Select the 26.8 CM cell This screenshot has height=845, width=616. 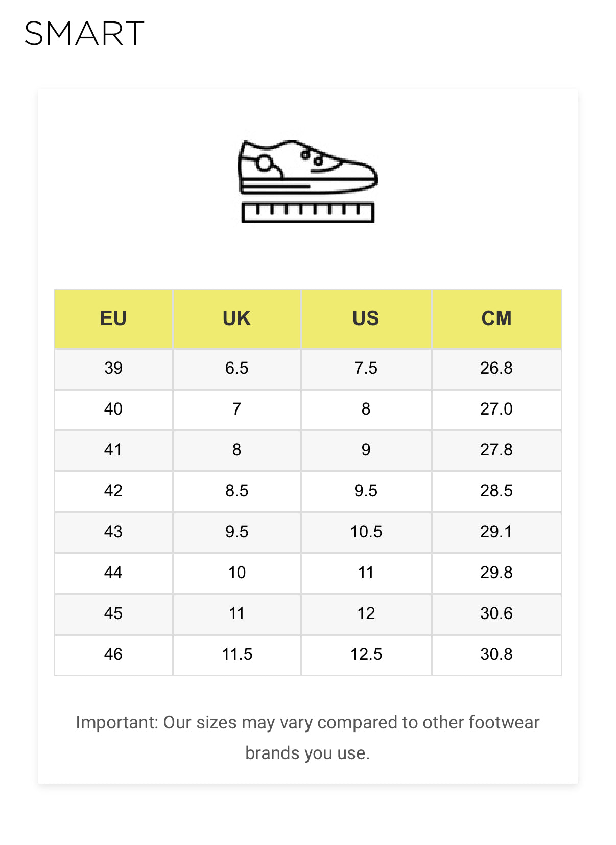pyautogui.click(x=496, y=368)
